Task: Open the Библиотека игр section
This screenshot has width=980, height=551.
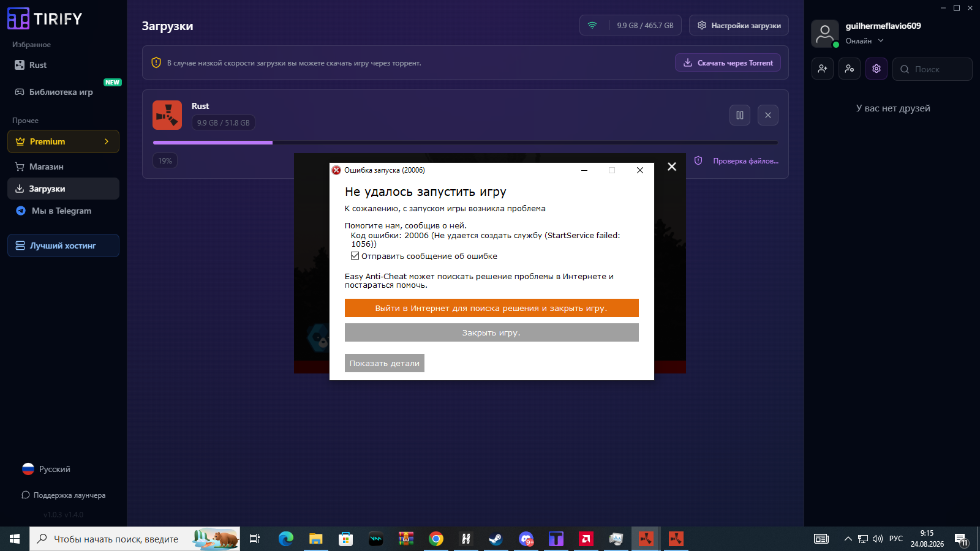Action: click(x=54, y=92)
